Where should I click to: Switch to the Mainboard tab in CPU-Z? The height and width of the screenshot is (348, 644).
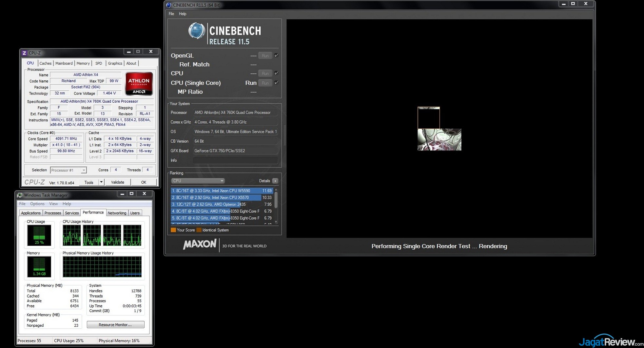(64, 63)
